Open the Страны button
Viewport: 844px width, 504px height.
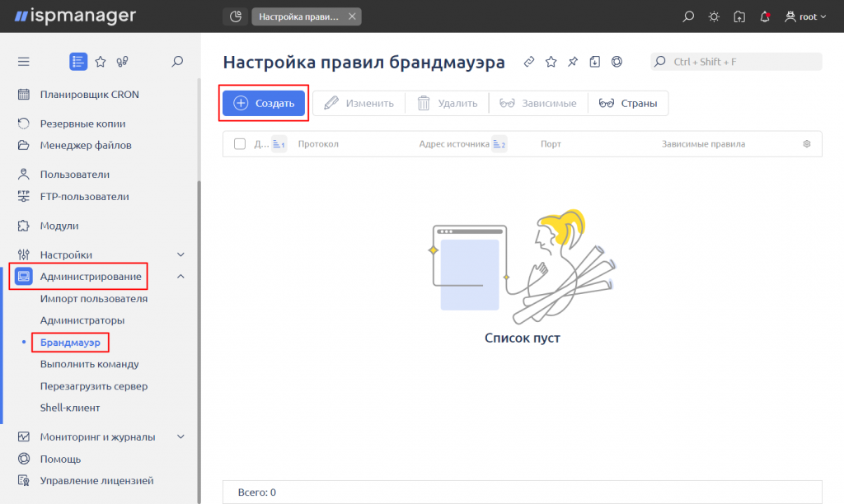[628, 103]
